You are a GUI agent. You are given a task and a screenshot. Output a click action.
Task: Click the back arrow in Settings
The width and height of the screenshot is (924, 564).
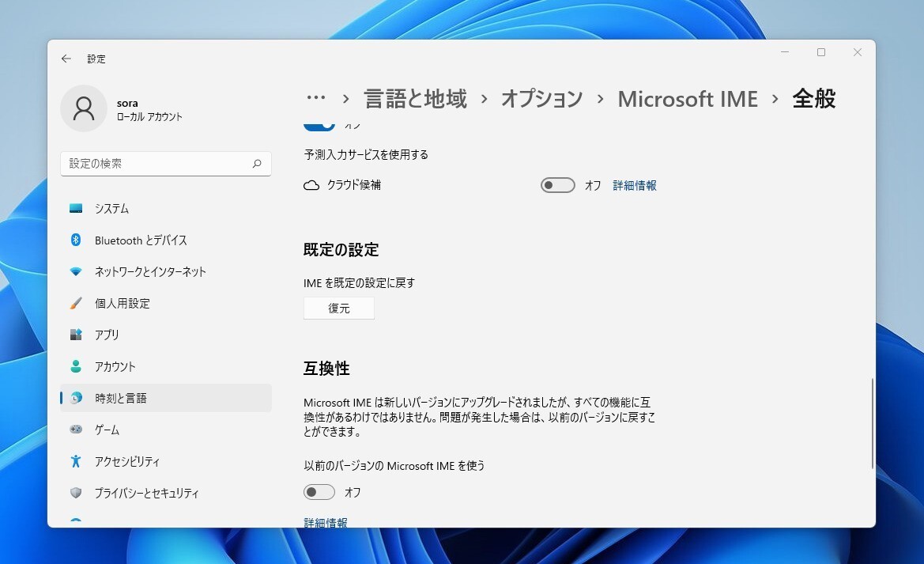coord(66,59)
